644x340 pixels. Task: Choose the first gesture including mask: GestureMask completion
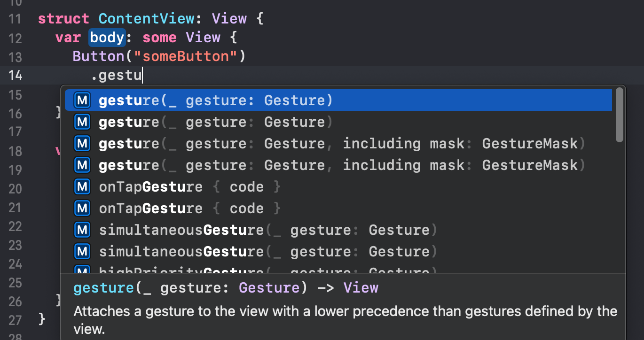click(338, 144)
